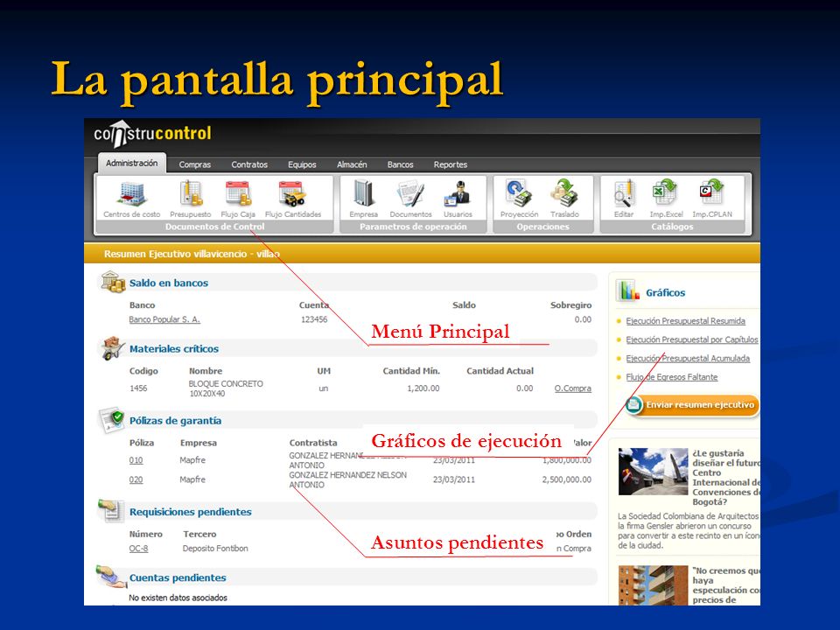Click the O.Compra link
840x630 pixels.
click(x=572, y=388)
